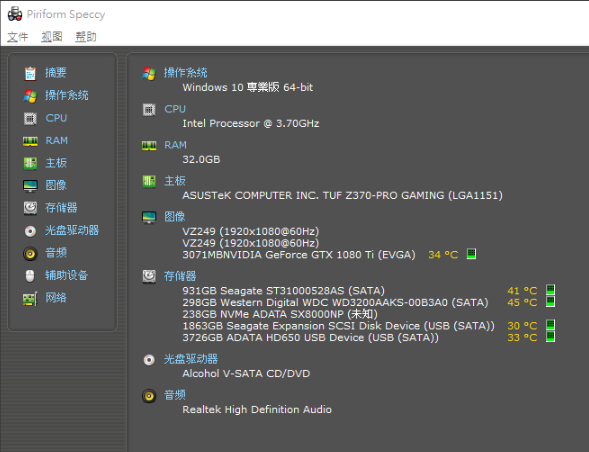This screenshot has height=452, width=589.
Task: Click green temperature indicator next to 34 °C
Action: click(471, 254)
